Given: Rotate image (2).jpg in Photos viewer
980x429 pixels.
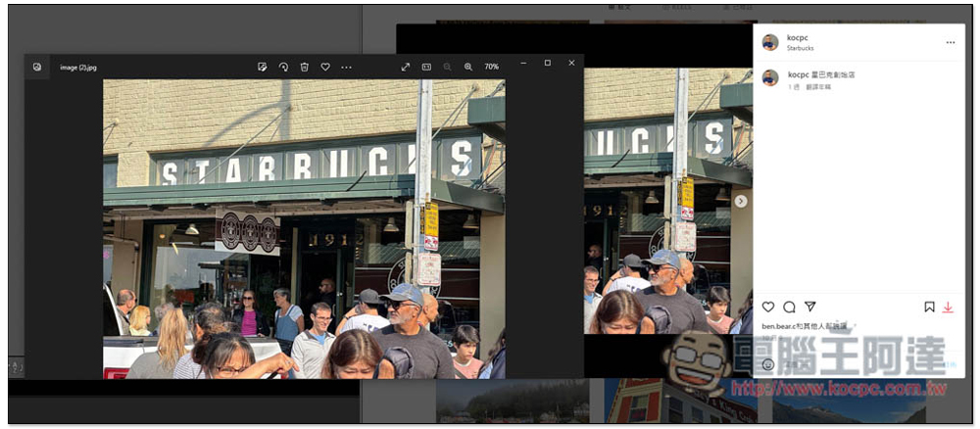Looking at the screenshot, I should point(283,67).
